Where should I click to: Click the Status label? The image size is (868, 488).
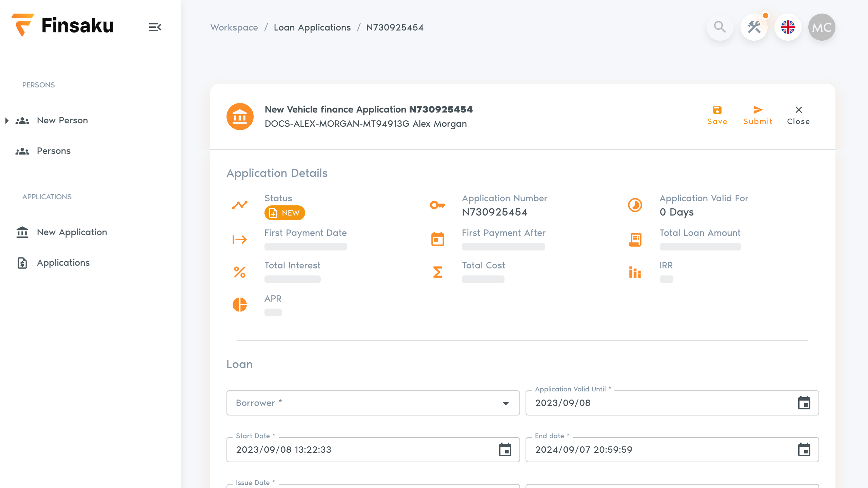pos(278,198)
